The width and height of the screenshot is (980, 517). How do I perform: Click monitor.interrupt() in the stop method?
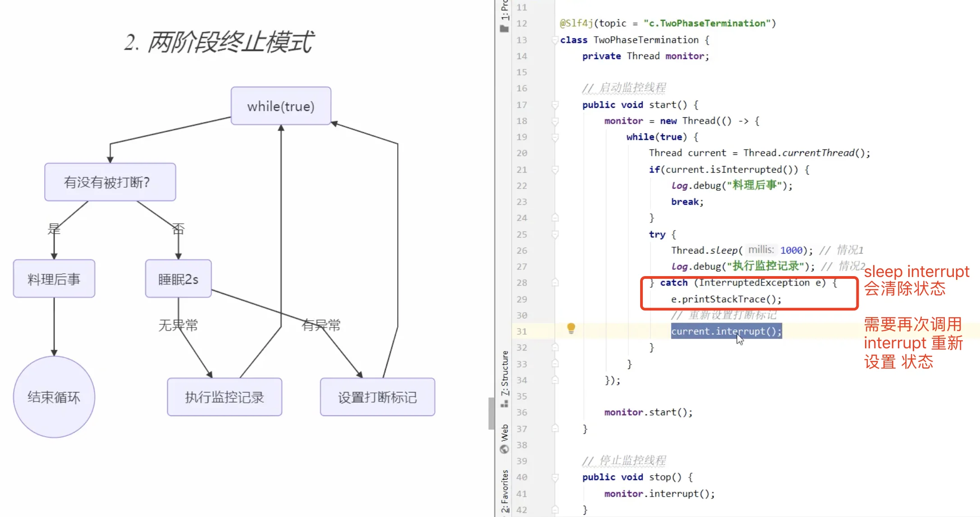(659, 494)
